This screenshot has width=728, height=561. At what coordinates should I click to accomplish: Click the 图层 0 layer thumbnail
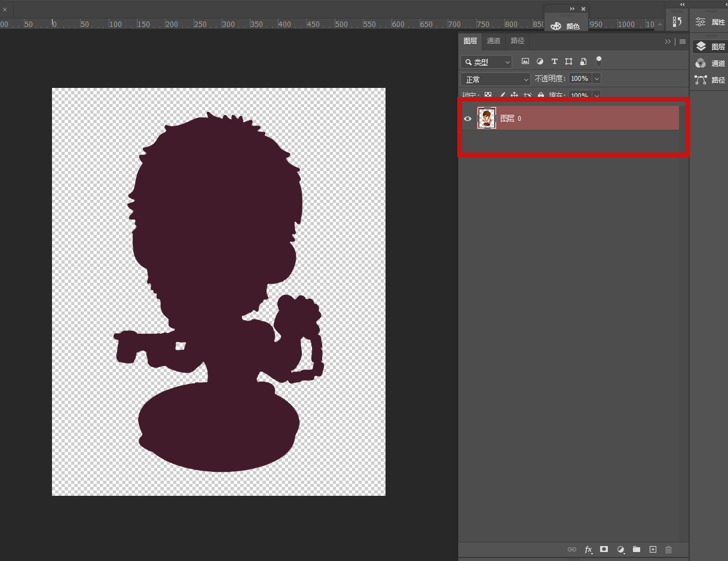point(487,118)
